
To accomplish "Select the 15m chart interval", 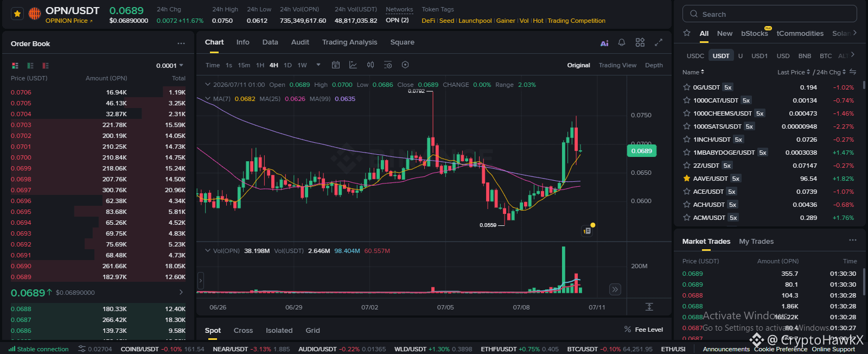I will tap(244, 65).
